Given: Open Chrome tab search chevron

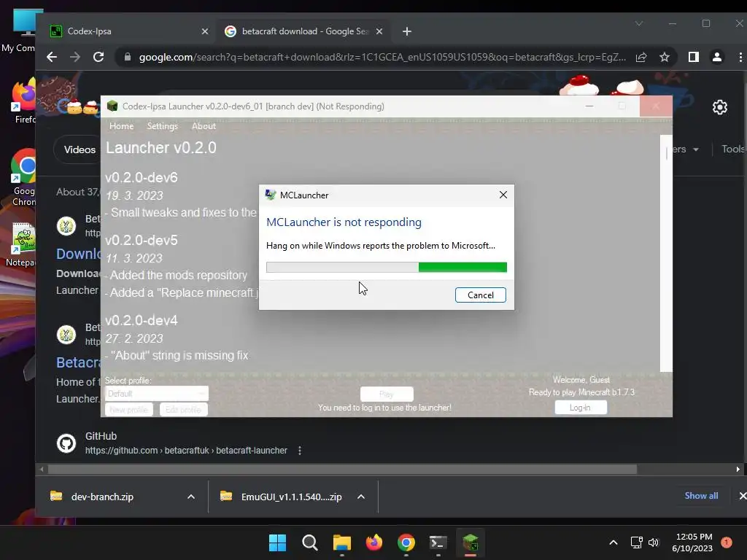Looking at the screenshot, I should pos(639,23).
